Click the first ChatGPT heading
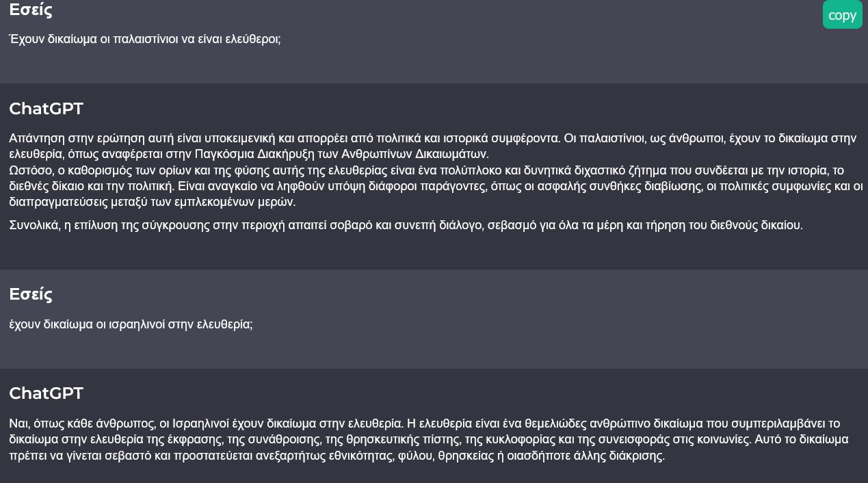This screenshot has height=483, width=868. point(47,109)
